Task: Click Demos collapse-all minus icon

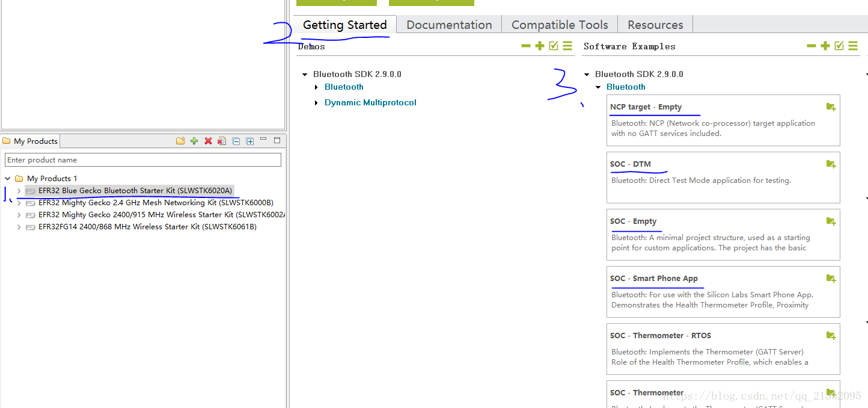Action: pos(526,46)
